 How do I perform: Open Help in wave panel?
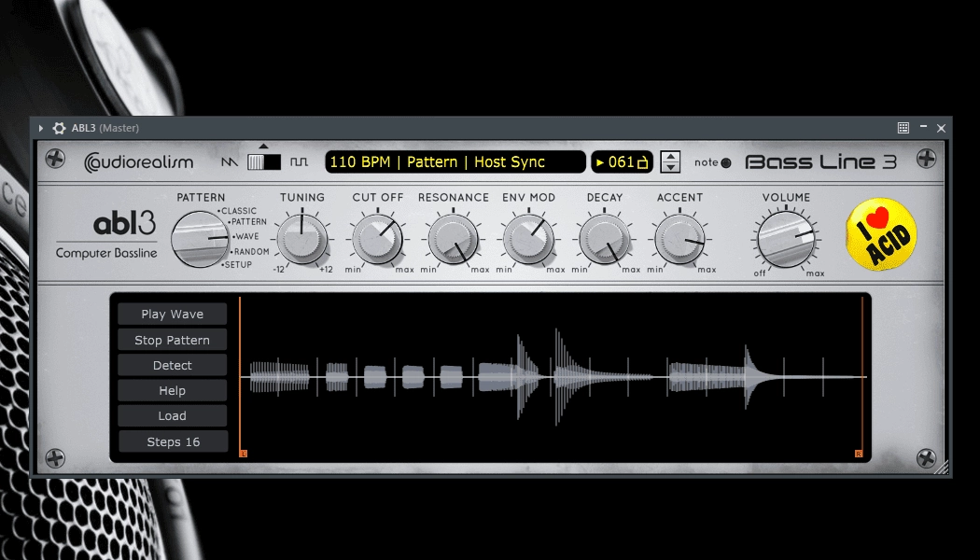[x=172, y=391]
